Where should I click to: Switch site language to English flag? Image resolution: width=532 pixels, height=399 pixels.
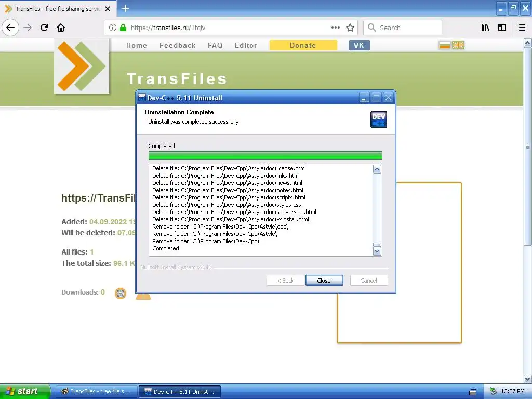coord(458,45)
